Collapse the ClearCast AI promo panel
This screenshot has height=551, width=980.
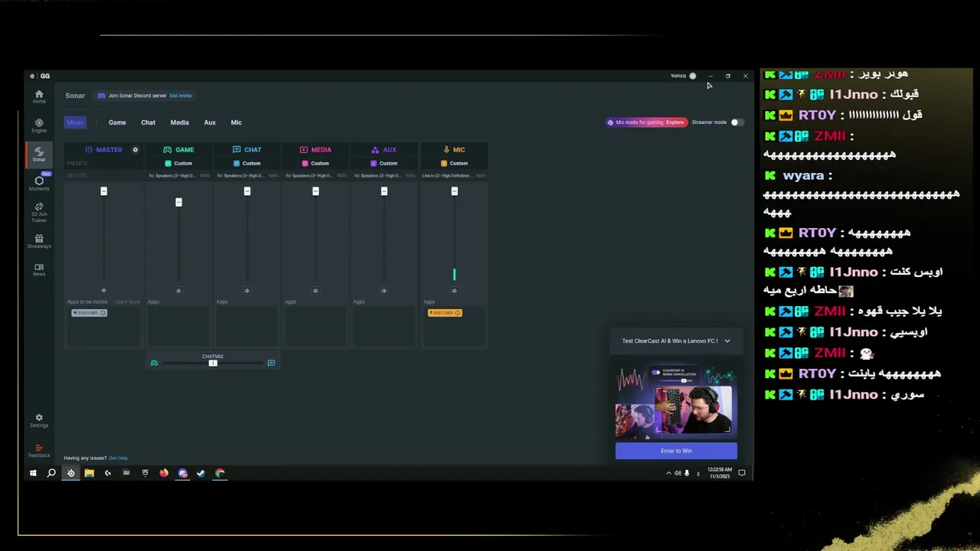click(727, 341)
